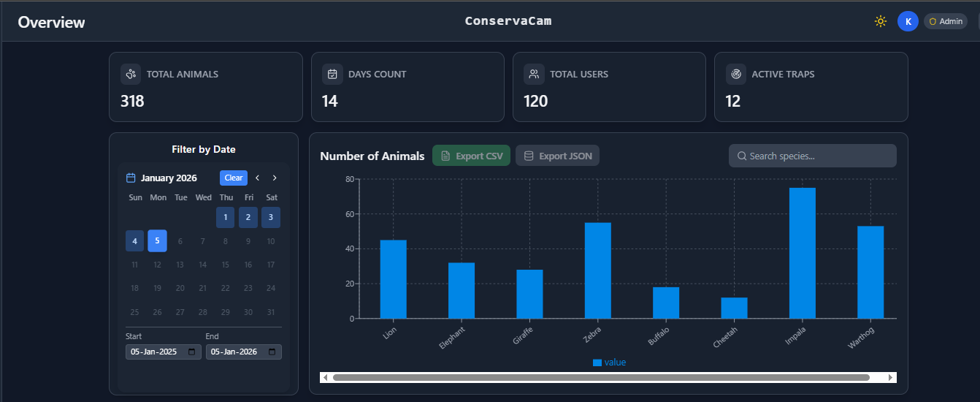Export animal data as CSV
The height and width of the screenshot is (402, 980).
tap(472, 156)
